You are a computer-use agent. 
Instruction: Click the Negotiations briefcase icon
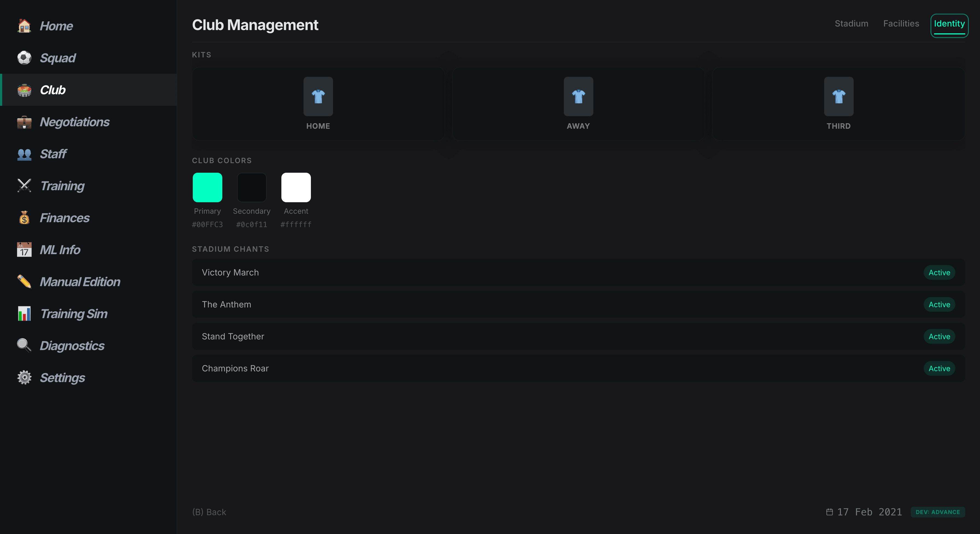pos(24,122)
